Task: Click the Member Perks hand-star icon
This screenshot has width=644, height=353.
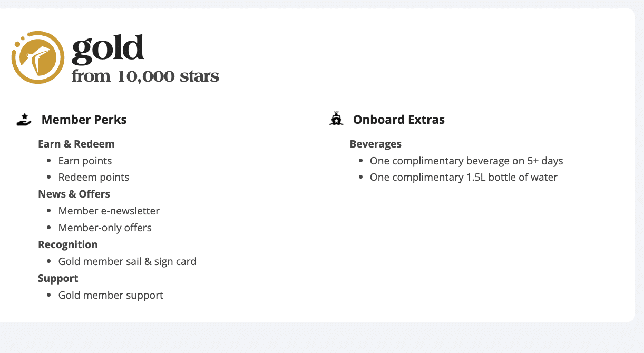Action: 24,120
